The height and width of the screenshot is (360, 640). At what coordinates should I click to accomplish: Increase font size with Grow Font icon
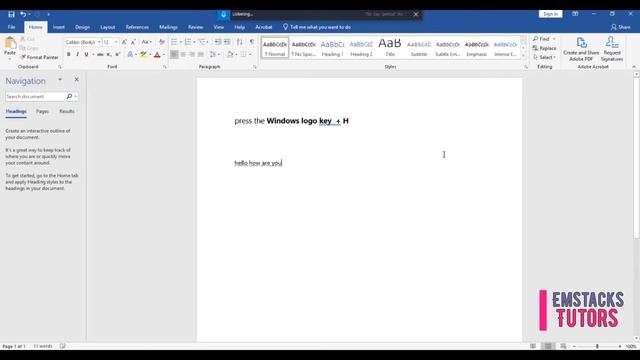pos(124,42)
